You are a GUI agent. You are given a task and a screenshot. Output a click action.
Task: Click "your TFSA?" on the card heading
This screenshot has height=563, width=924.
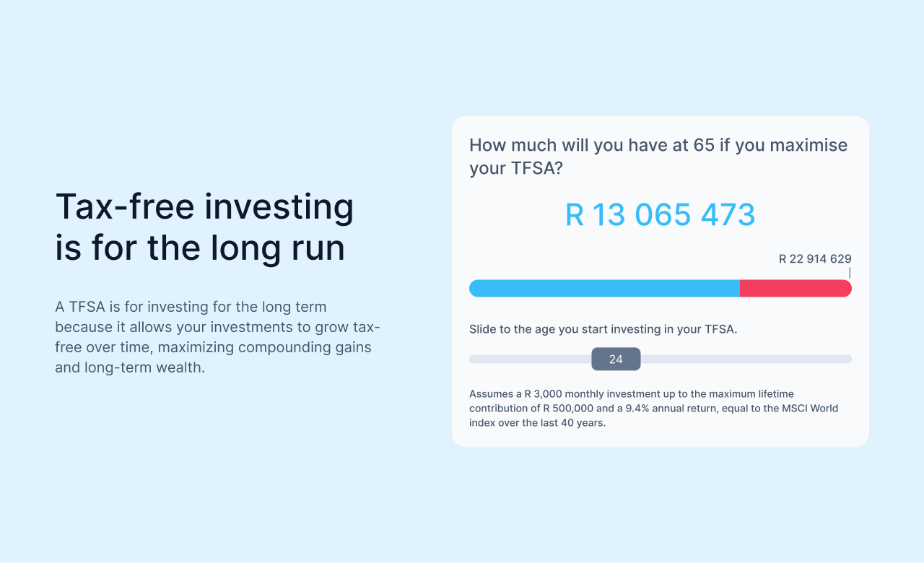coord(515,169)
